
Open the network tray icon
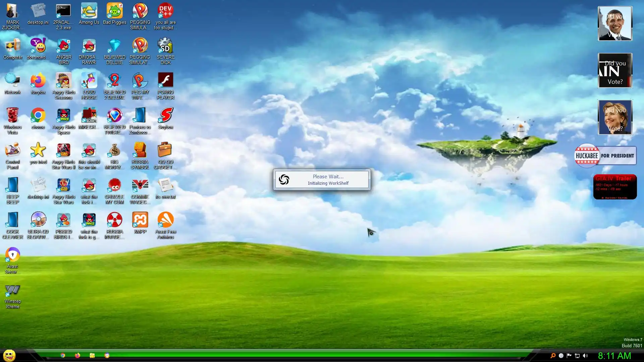[577, 356]
